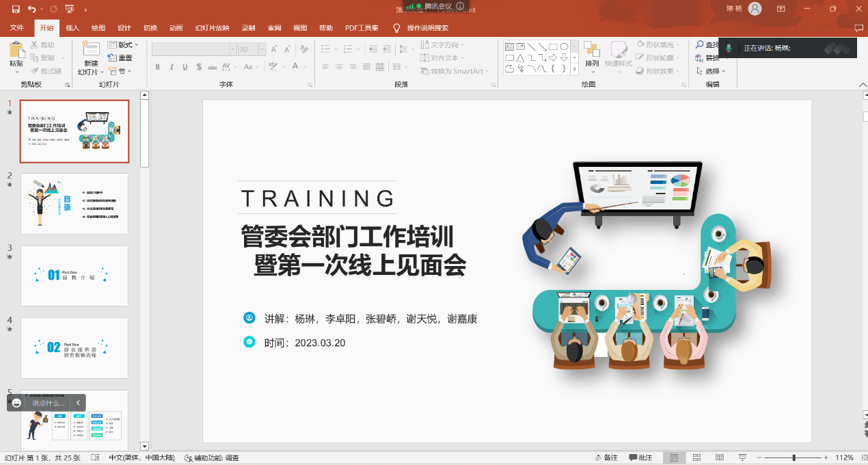Image resolution: width=868 pixels, height=465 pixels.
Task: Start slideshow from status bar icon
Action: (742, 457)
